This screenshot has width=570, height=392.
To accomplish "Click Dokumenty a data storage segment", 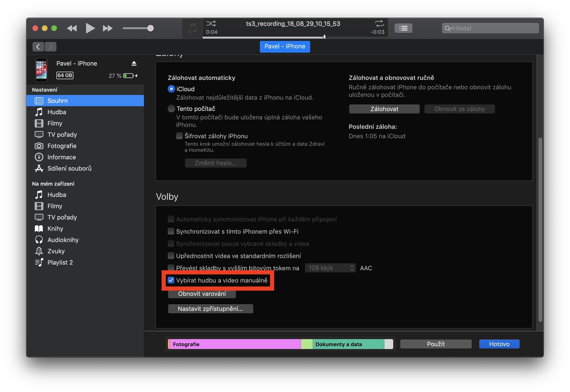I will pyautogui.click(x=348, y=344).
